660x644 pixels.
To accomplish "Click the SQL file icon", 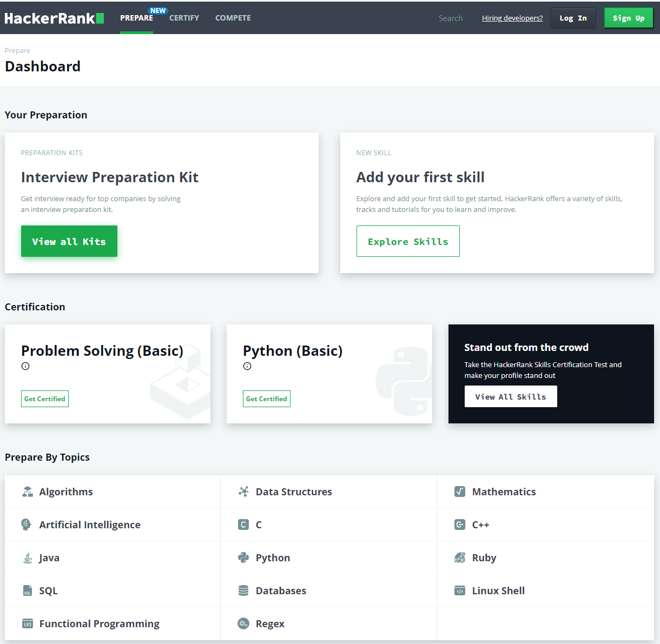I will click(28, 590).
